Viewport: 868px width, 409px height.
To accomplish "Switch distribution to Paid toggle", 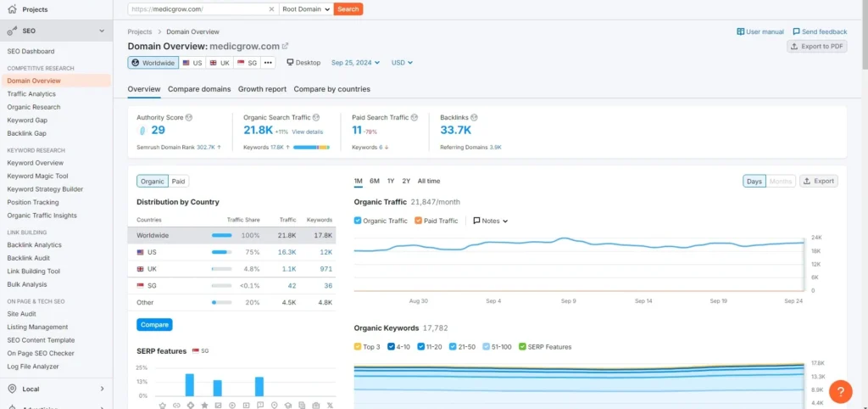I will (x=178, y=182).
